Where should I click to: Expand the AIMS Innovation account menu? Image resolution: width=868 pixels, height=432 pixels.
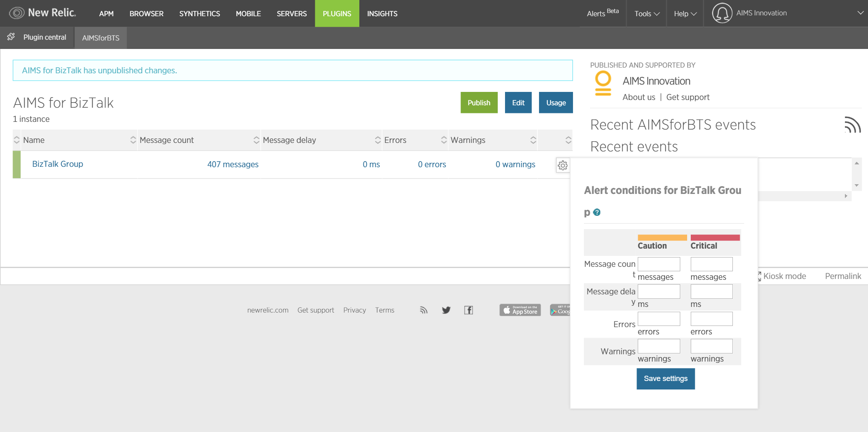(x=860, y=13)
